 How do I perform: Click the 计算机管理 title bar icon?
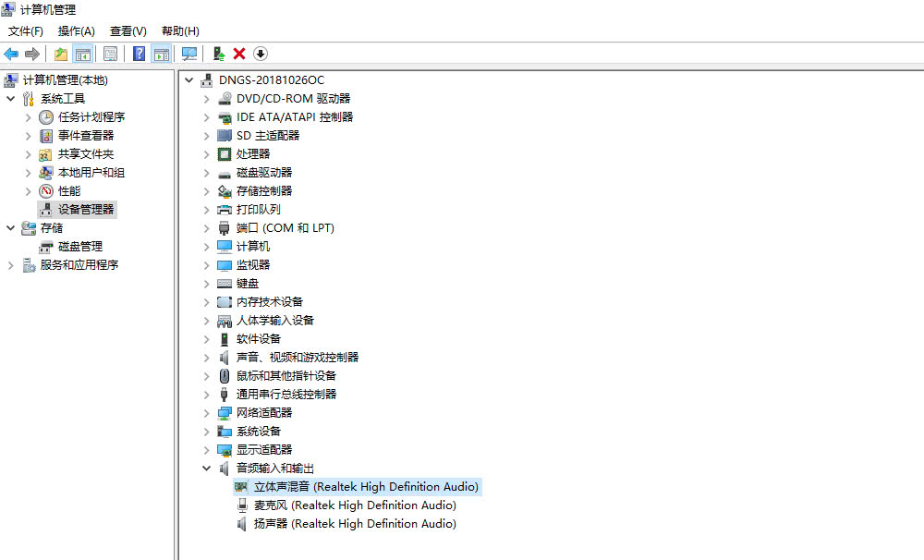[x=8, y=9]
